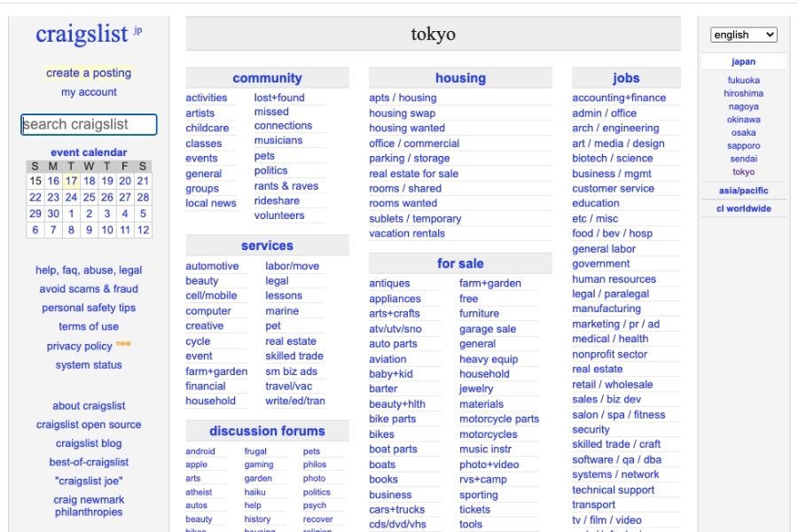Open the philos discussion forum
The width and height of the screenshot is (798, 532).
315,465
